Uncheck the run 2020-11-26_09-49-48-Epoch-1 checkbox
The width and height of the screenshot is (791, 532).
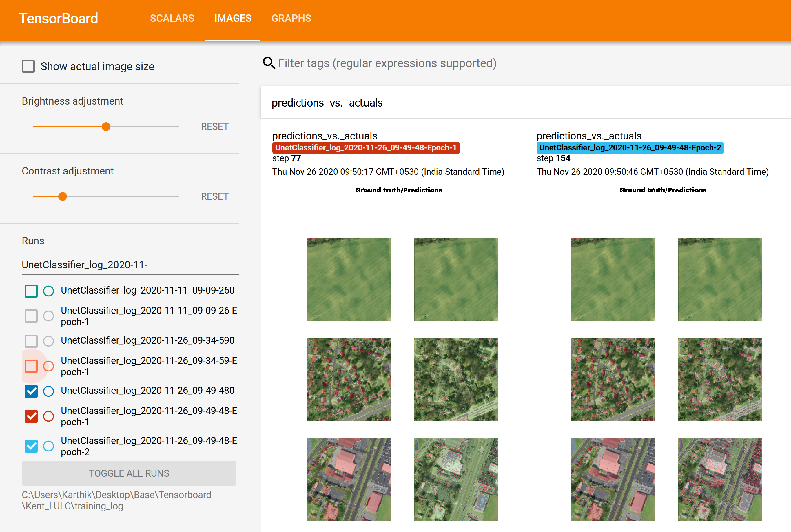31,416
